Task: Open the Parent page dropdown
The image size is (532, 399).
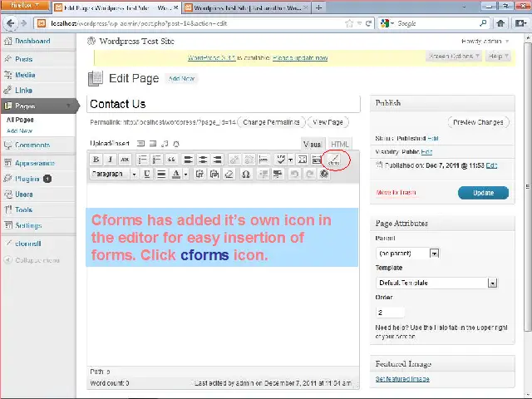Action: tap(407, 253)
